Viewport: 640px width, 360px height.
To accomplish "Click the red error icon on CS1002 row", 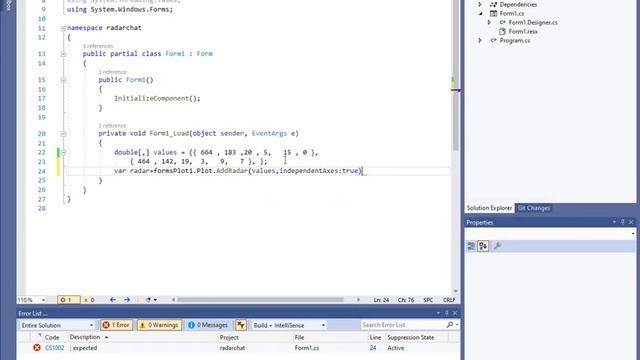I will coord(37,348).
